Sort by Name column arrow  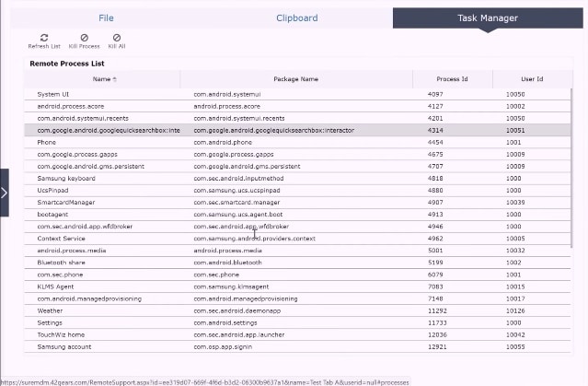[x=115, y=79]
